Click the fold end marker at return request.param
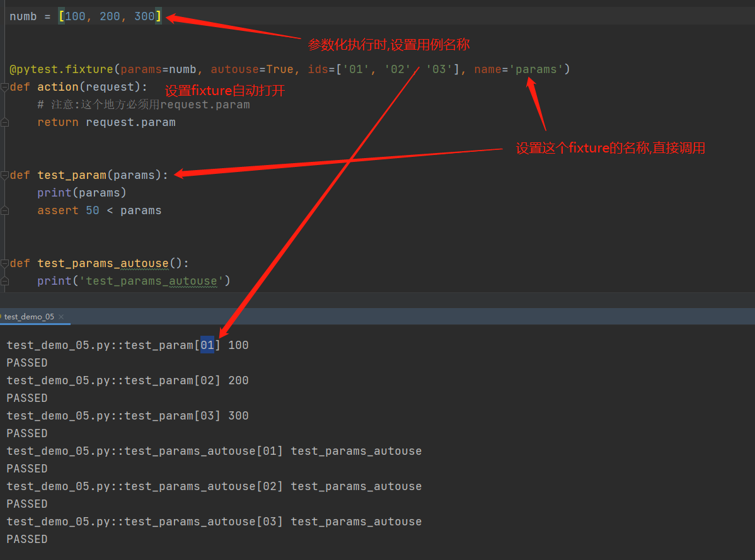The width and height of the screenshot is (755, 560). 5,123
